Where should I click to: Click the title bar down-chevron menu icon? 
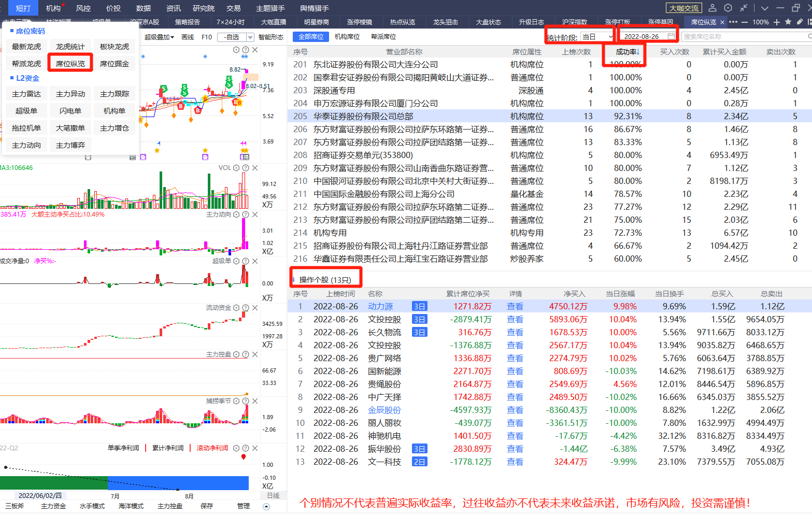click(x=764, y=8)
